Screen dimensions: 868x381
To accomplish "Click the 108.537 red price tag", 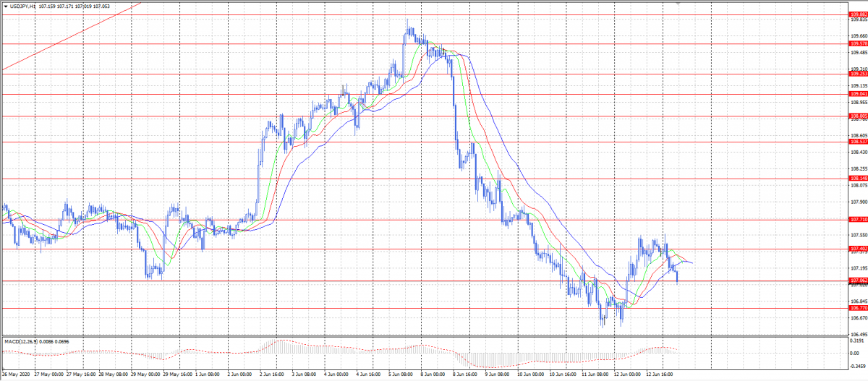I will (859, 142).
